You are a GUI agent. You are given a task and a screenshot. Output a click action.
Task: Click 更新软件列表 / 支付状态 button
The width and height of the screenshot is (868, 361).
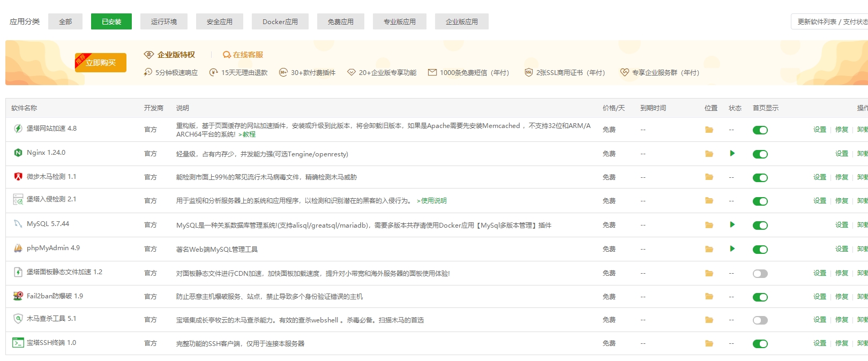point(829,21)
